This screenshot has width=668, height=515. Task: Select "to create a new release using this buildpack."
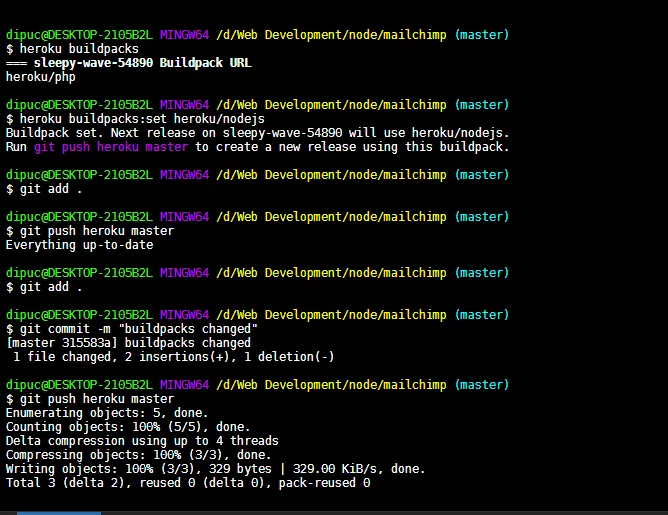[x=352, y=147]
